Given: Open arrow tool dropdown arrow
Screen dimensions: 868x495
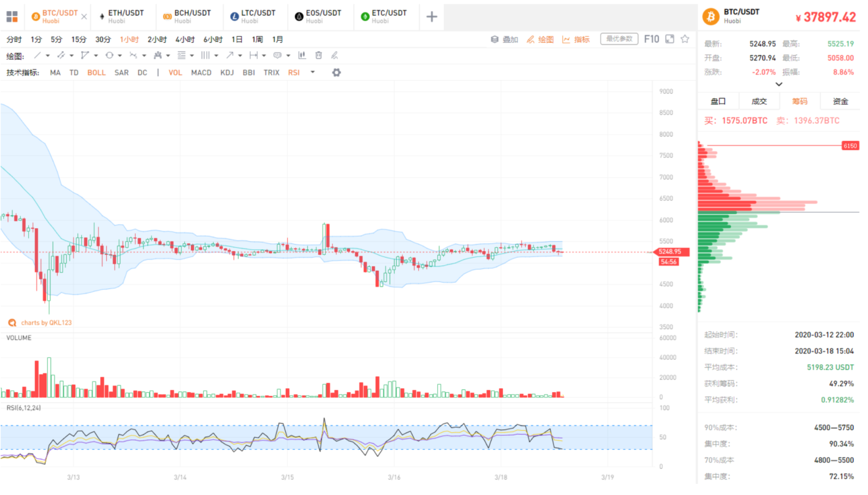Looking at the screenshot, I should pyautogui.click(x=240, y=56).
